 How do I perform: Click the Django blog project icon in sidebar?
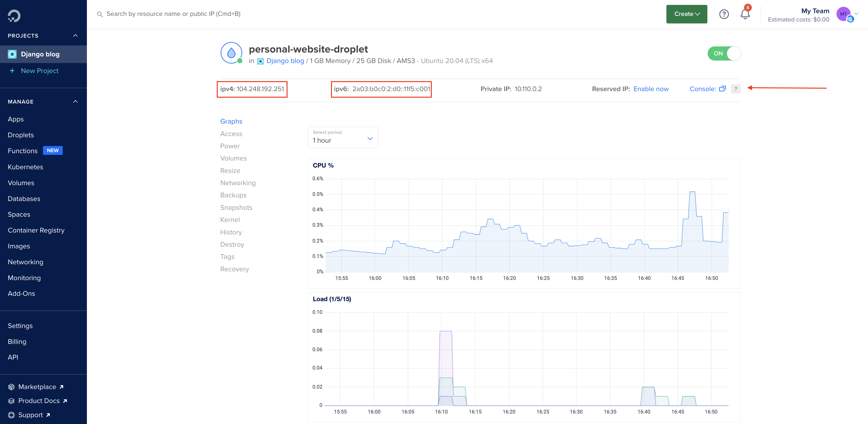tap(12, 54)
